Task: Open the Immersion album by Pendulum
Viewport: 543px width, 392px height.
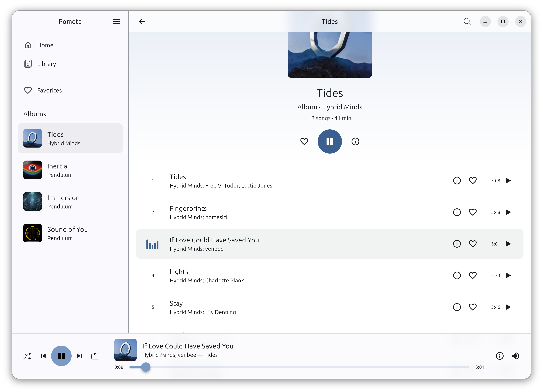Action: coord(70,202)
